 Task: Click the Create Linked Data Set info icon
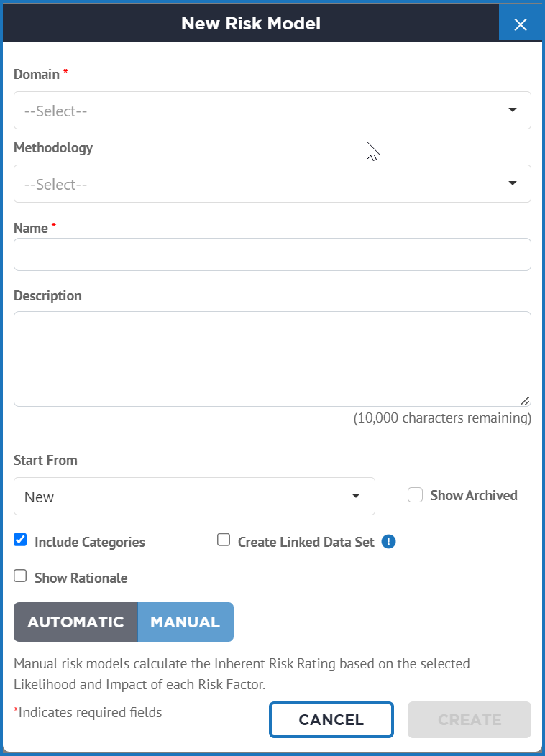click(x=388, y=541)
